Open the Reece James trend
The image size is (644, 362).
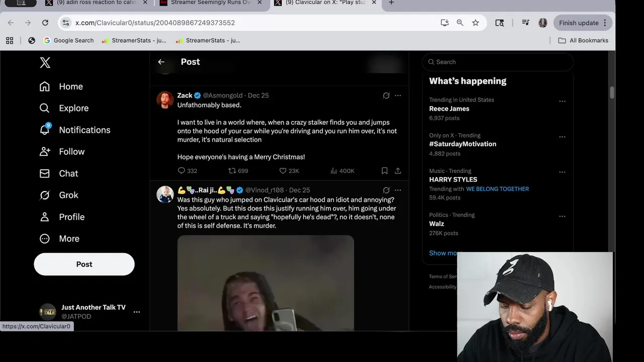tap(449, 109)
